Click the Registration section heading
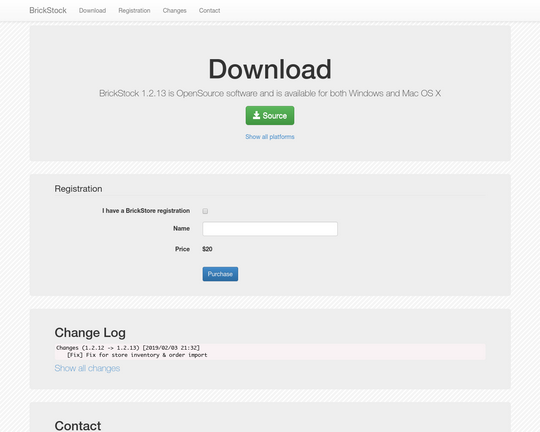The width and height of the screenshot is (540, 432). pyautogui.click(x=78, y=189)
